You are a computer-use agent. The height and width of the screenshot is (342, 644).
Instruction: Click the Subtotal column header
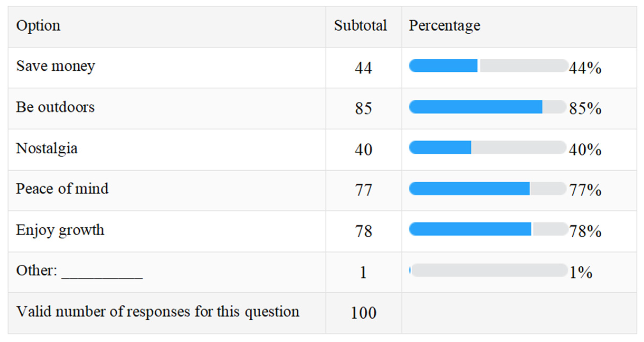pyautogui.click(x=360, y=26)
